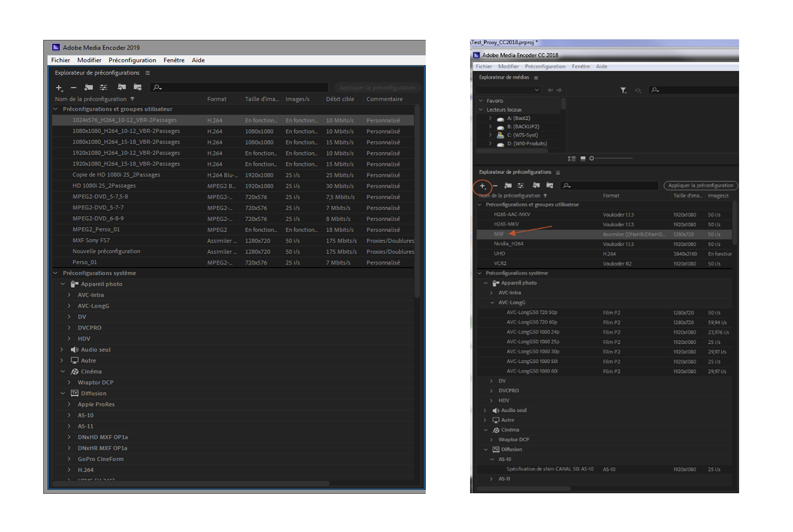Click the Adobe Media Encoder 2019 title bar icon
The height and width of the screenshot is (532, 793).
tap(56, 48)
